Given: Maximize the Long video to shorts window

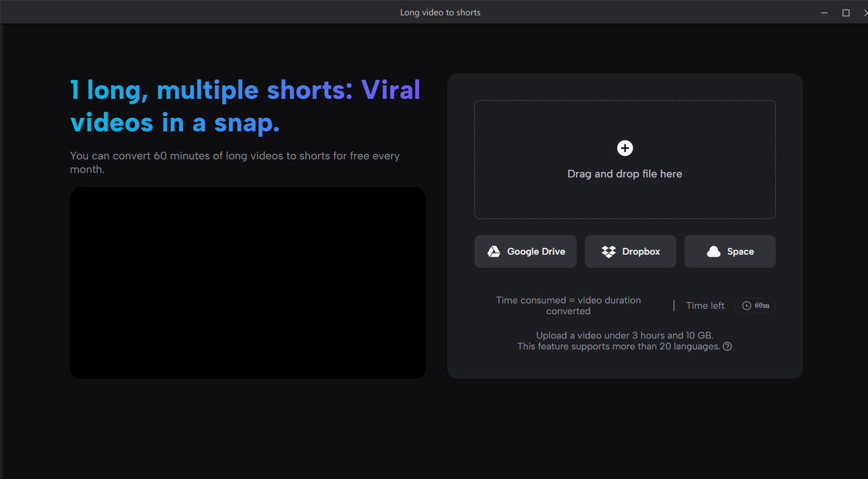Looking at the screenshot, I should coord(846,13).
